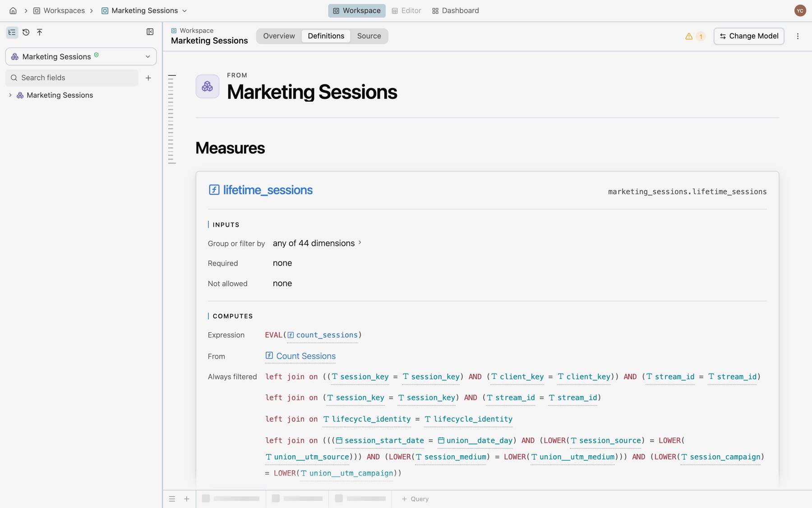This screenshot has height=508, width=812.
Task: Open the YC user avatar menu
Action: pos(800,10)
